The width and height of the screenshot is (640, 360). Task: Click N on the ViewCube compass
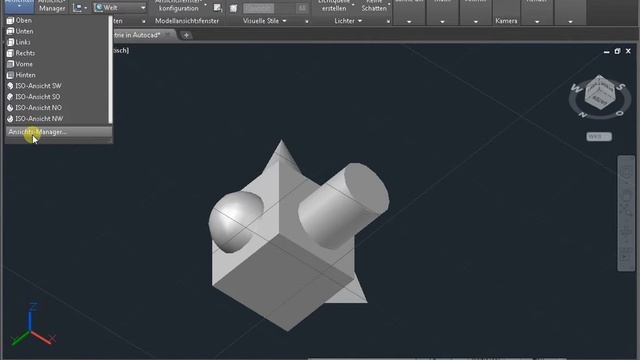coord(583,115)
